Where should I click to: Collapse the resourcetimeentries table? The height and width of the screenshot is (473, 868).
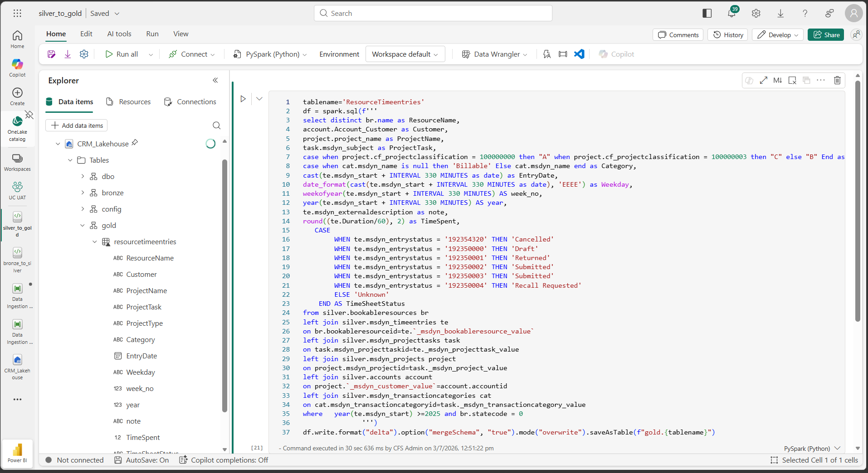coord(95,241)
